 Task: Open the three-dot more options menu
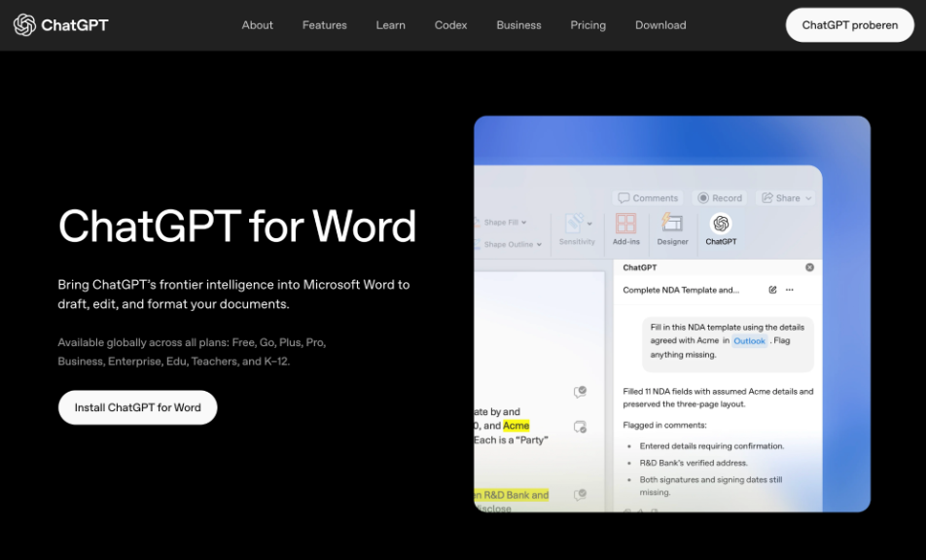(790, 290)
